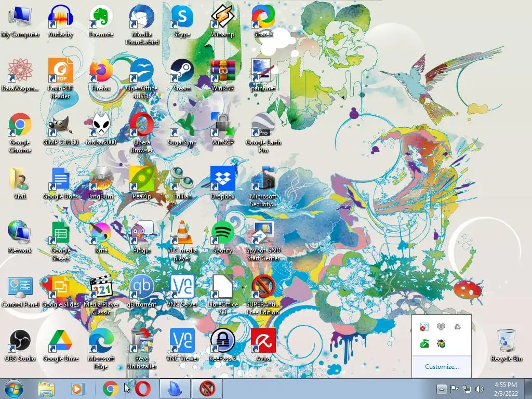The image size is (532, 399).
Task: Select the Pidgin desktop icon
Action: point(142,237)
